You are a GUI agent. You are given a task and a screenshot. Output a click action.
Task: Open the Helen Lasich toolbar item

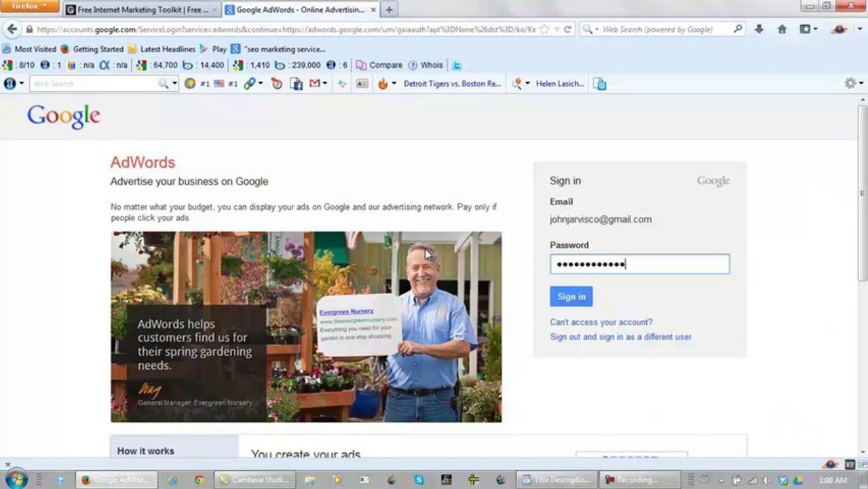coord(560,84)
